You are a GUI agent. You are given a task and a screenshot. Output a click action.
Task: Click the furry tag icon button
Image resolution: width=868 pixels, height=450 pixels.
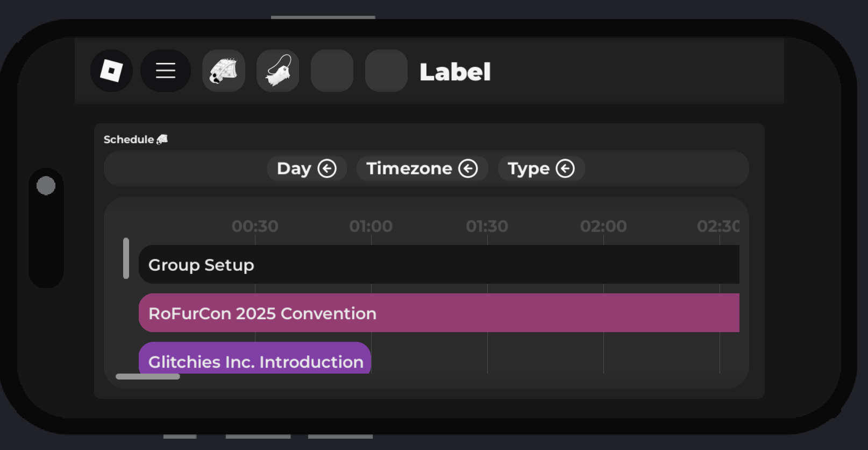point(278,71)
